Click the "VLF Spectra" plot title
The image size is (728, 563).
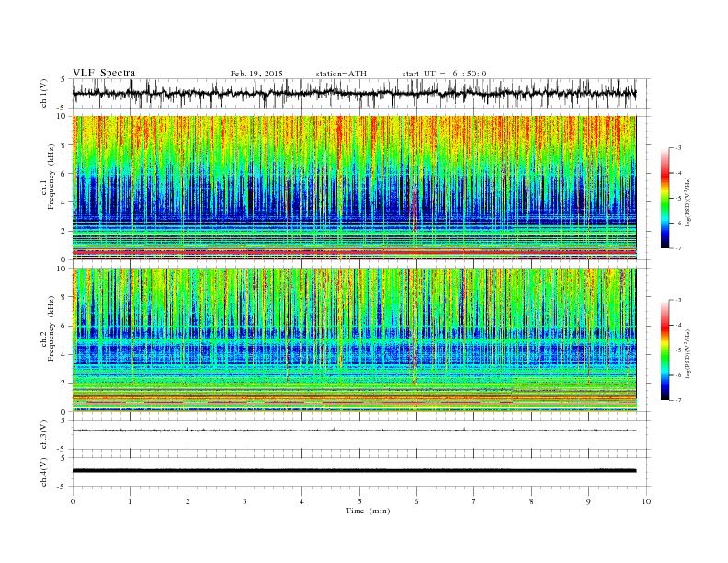coord(104,73)
